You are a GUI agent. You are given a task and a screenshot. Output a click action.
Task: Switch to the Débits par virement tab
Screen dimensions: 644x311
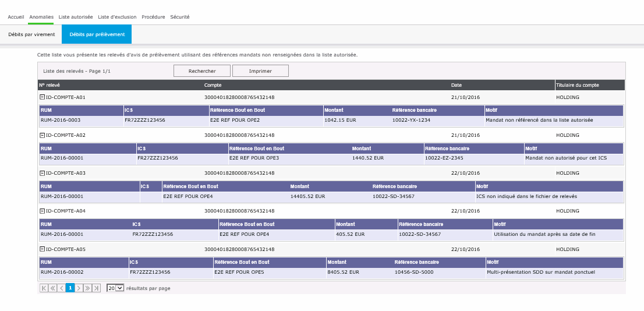point(31,34)
